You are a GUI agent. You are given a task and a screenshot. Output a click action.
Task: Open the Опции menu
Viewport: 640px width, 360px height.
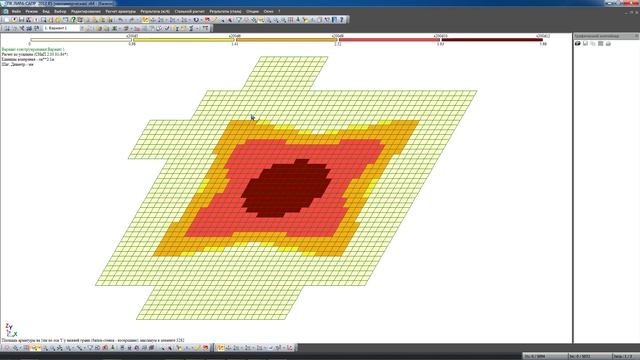tap(252, 11)
